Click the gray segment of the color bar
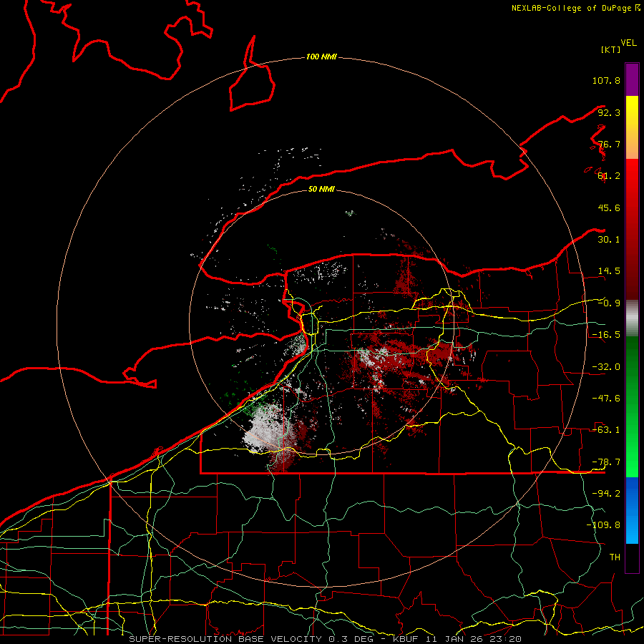644x644 pixels. coord(632,318)
